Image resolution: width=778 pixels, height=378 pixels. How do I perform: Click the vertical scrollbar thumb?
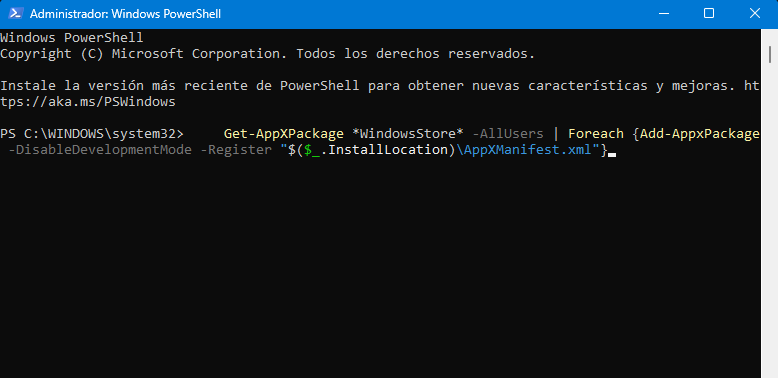pyautogui.click(x=770, y=54)
